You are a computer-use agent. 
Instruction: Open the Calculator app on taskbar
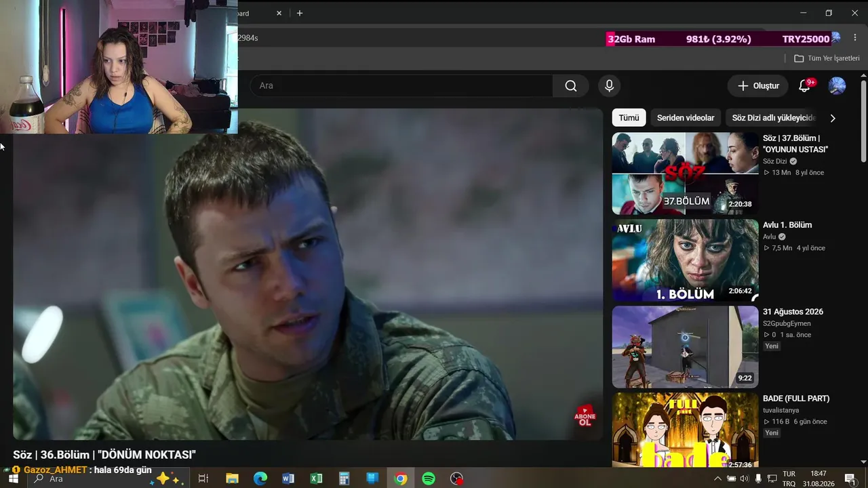(x=344, y=479)
